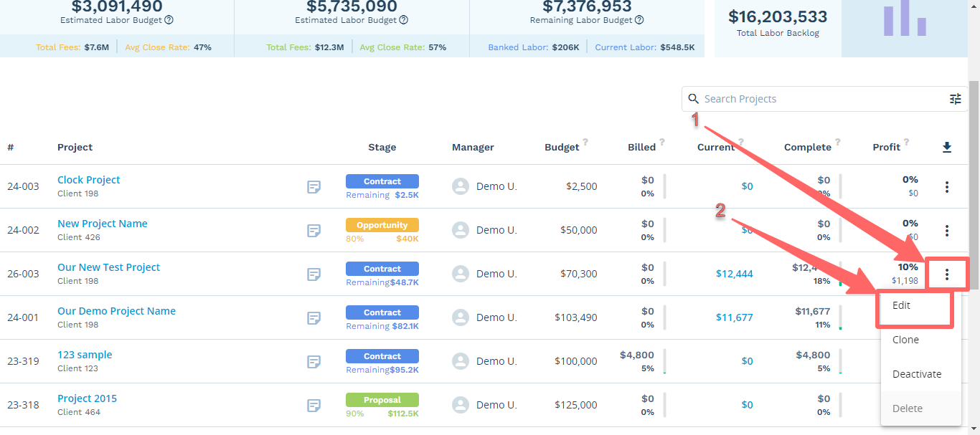Focus the Search Projects input field
The width and height of the screenshot is (980, 435).
(x=824, y=99)
